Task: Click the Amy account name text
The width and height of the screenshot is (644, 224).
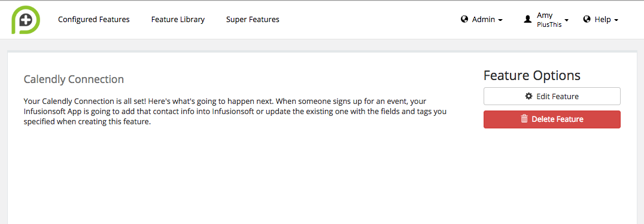Action: 545,15
